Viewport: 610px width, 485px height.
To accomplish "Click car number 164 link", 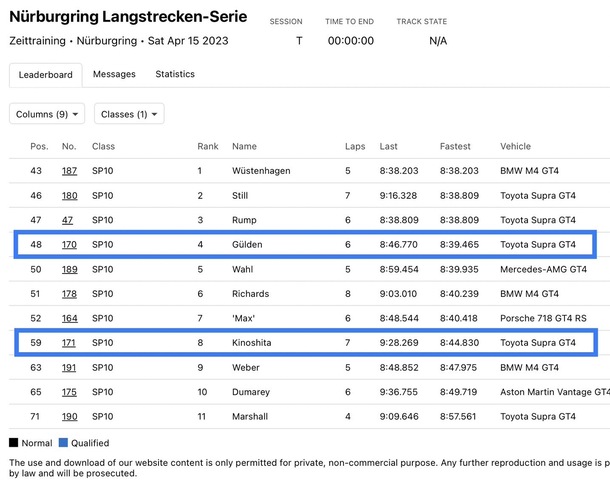I will (x=69, y=318).
